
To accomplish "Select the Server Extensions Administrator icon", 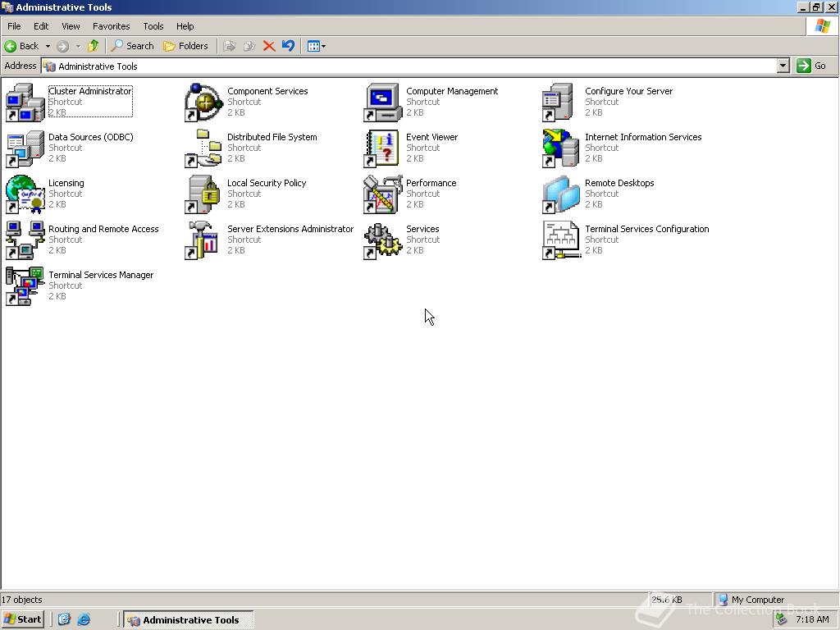I will pos(203,240).
